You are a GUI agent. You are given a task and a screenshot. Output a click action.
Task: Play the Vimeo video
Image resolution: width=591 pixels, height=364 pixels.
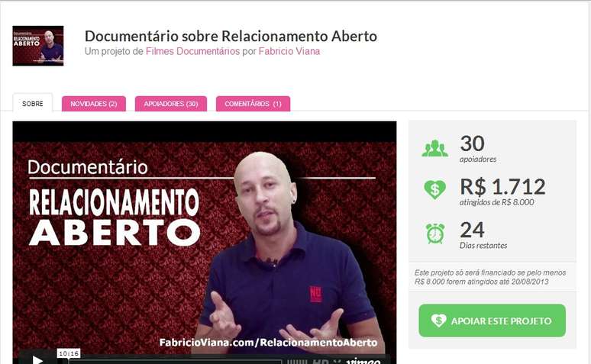(x=37, y=359)
